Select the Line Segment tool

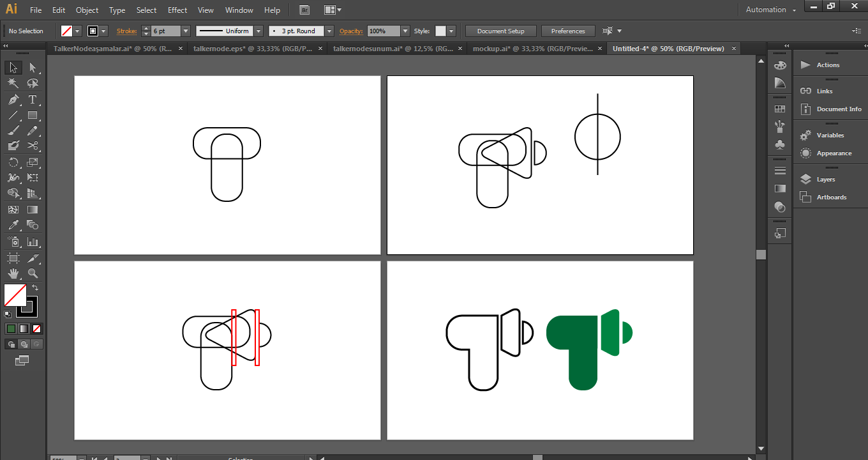pyautogui.click(x=13, y=116)
